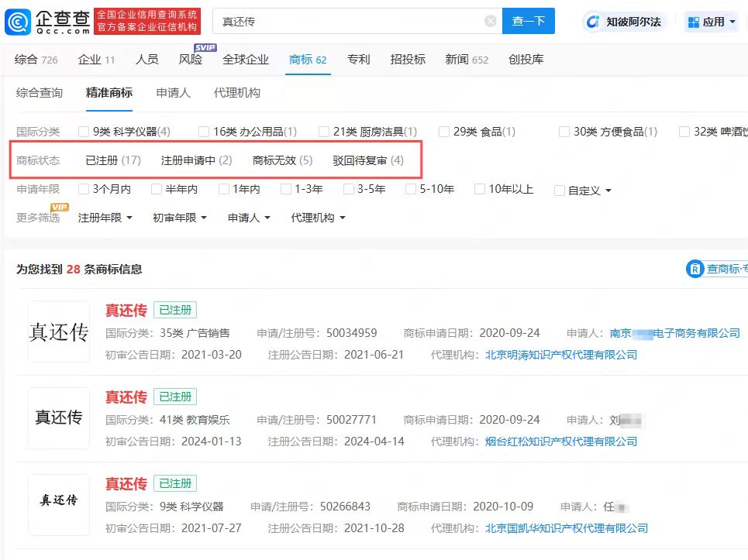748x560 pixels.
Task: Tick the 29类 食品 checkbox
Action: [x=444, y=132]
